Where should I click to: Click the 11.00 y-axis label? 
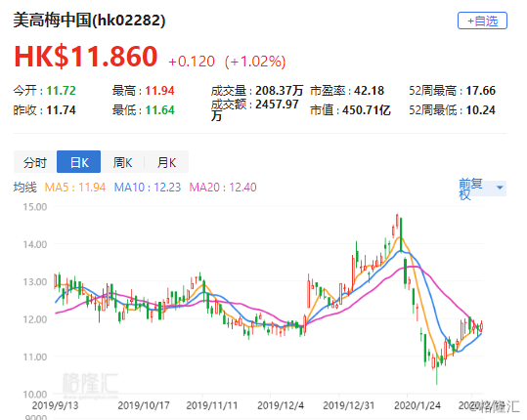tap(34, 357)
